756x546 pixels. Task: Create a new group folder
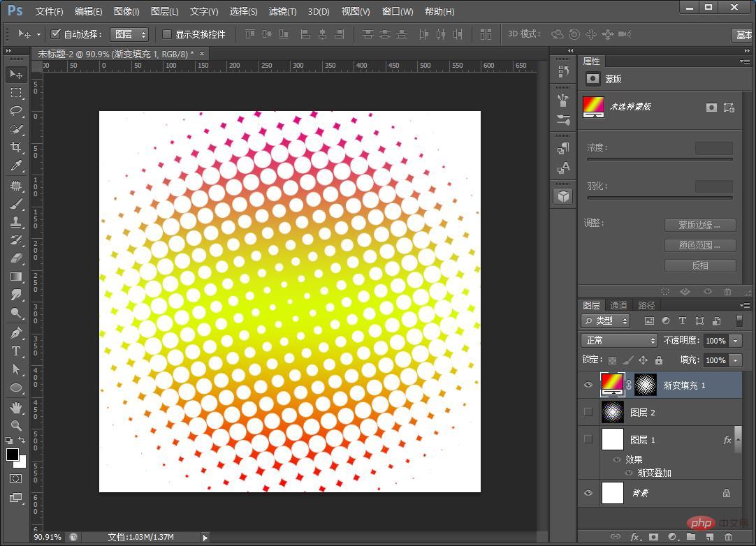coord(691,536)
